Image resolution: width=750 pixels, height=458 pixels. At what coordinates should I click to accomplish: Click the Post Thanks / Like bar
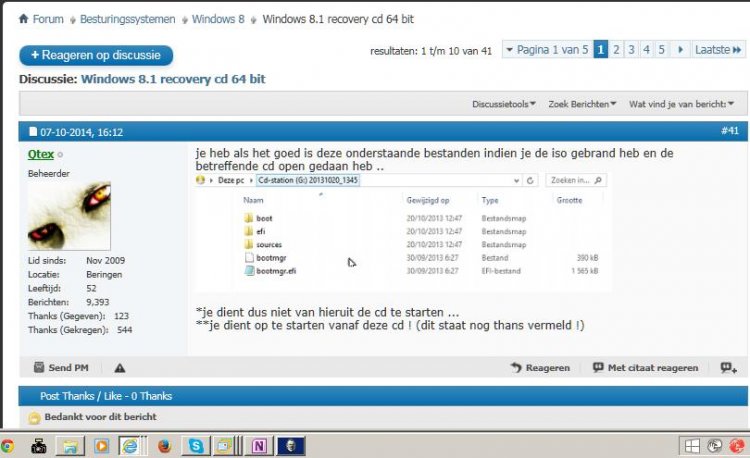coord(383,396)
